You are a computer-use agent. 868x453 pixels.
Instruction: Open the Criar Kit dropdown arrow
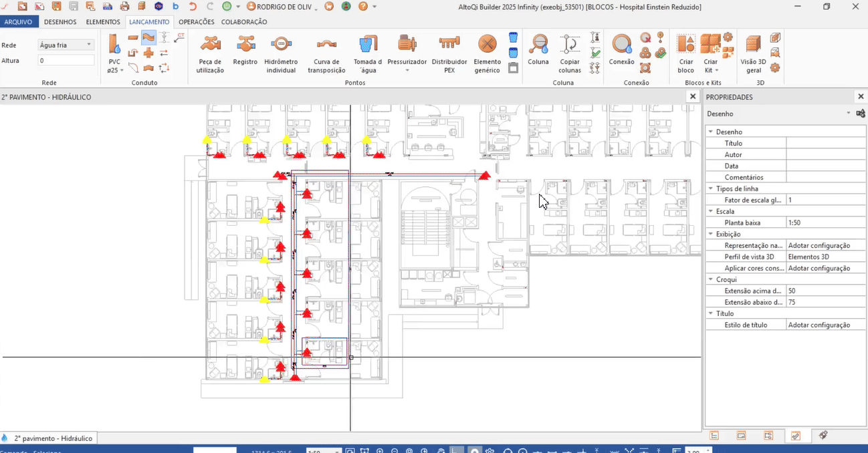[716, 70]
